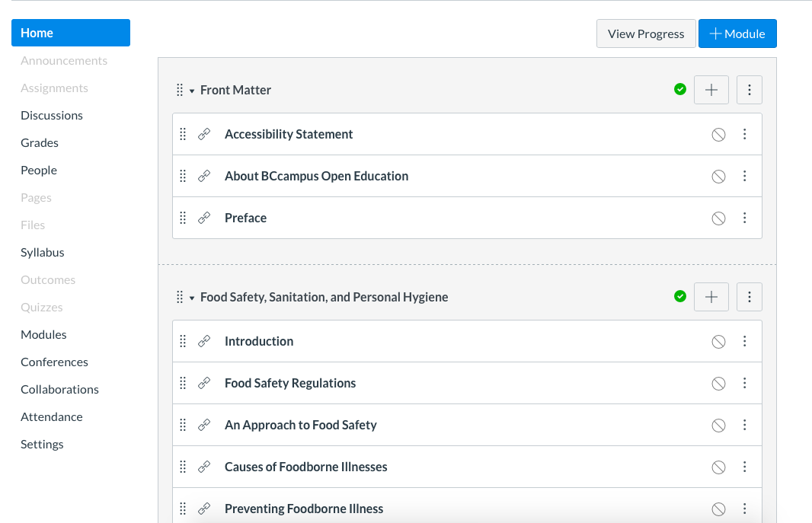Open the kebab menu for Preventing Foodborne Illness
Image resolution: width=812 pixels, height=523 pixels.
745,508
